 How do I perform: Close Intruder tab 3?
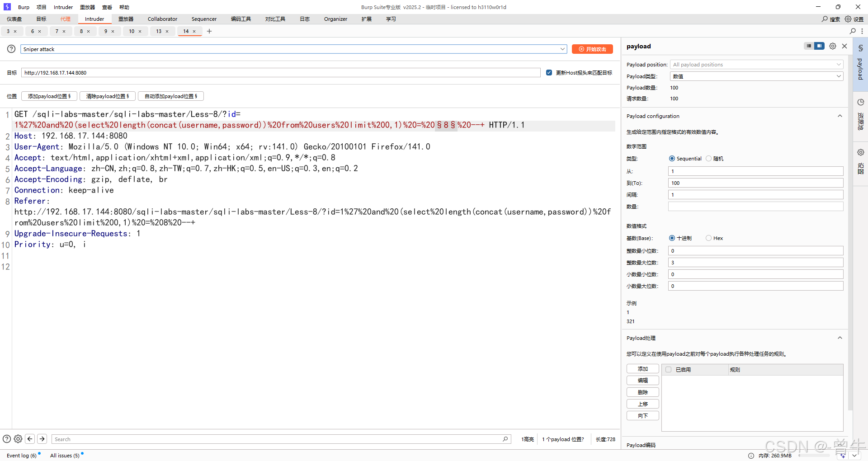tap(15, 31)
